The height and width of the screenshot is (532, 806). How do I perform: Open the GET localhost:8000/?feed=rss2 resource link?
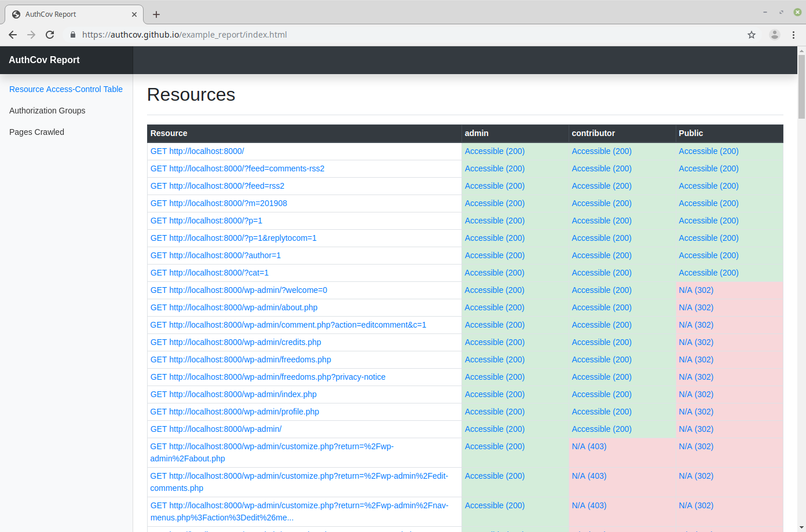point(217,186)
